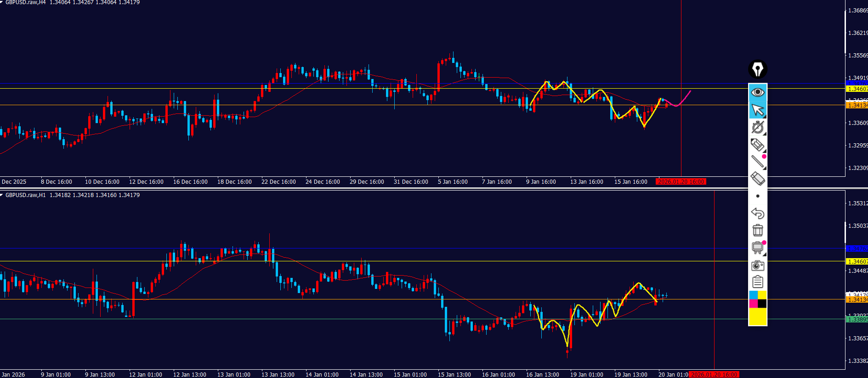Viewport: 868px width, 378px height.
Task: Take a screenshot with the camera icon
Action: 757,265
